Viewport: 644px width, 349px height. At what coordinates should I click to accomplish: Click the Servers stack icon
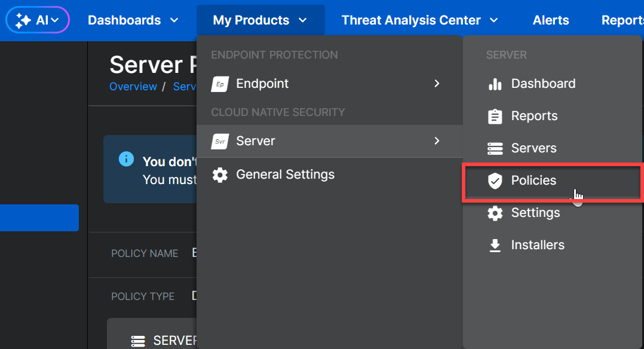click(495, 149)
